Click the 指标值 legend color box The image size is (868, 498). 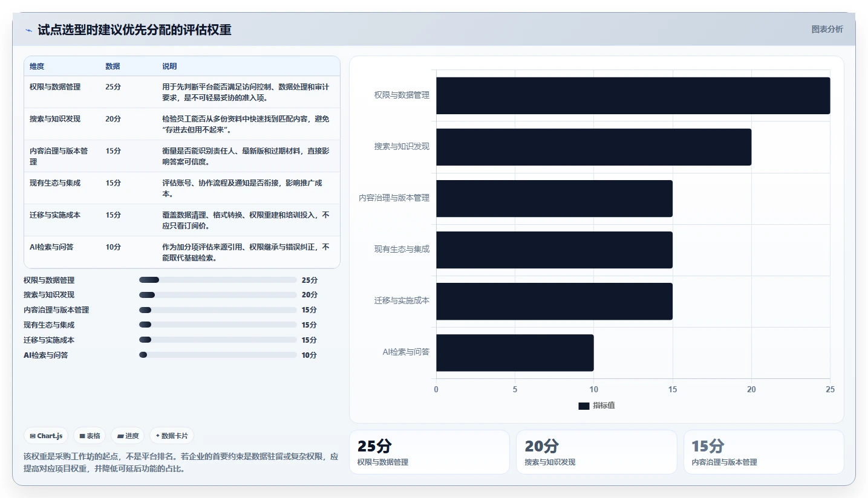click(584, 406)
